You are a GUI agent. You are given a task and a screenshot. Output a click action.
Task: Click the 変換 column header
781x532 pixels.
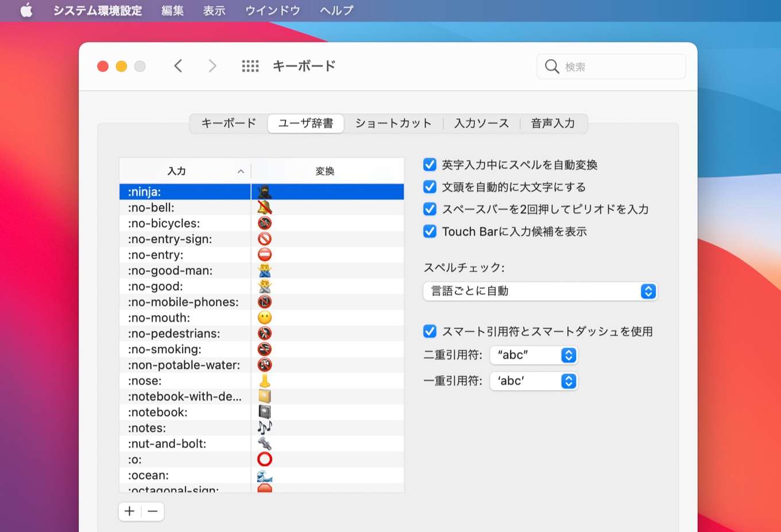(x=327, y=171)
